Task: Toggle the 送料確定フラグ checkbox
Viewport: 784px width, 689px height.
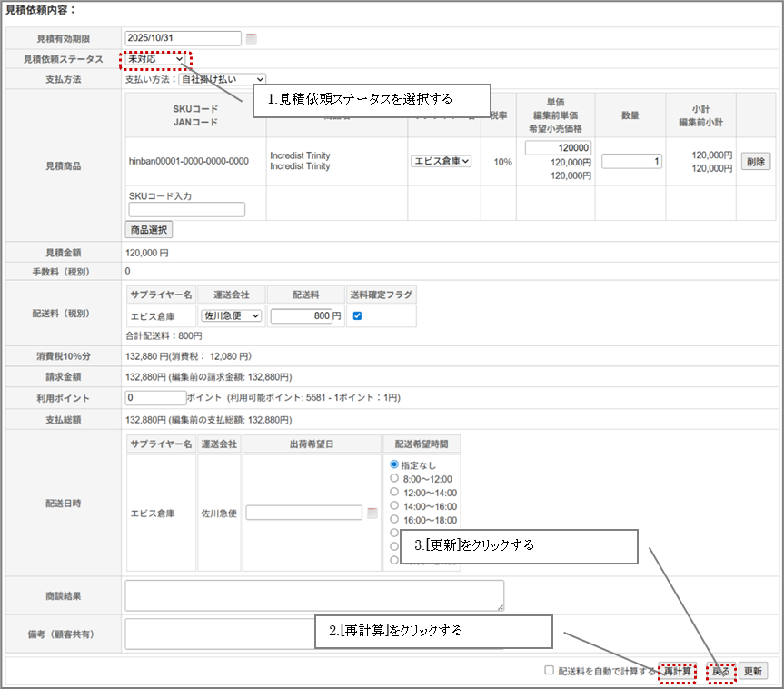Action: coord(356,315)
